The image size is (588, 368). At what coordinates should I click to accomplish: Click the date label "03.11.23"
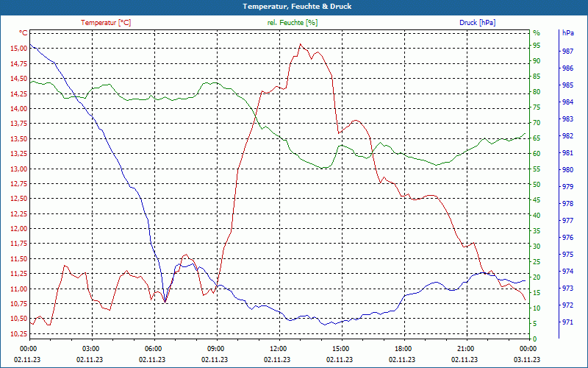tap(527, 359)
